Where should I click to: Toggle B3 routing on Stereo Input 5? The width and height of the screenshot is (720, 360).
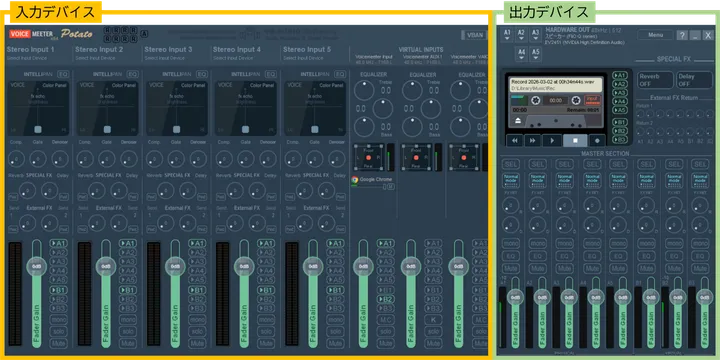(x=336, y=309)
